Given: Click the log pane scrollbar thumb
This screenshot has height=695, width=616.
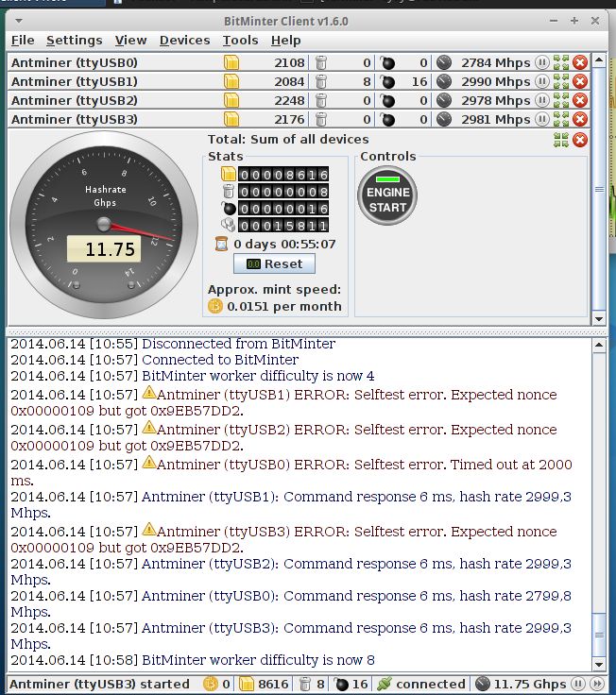Looking at the screenshot, I should (x=599, y=635).
